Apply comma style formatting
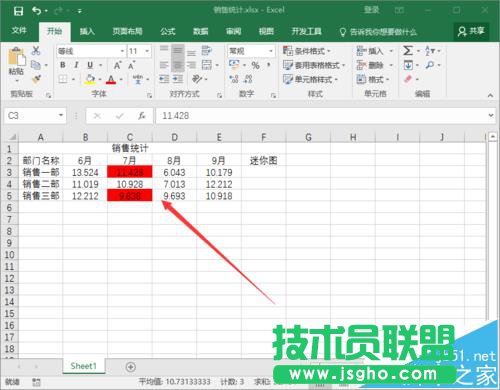 pyautogui.click(x=269, y=64)
